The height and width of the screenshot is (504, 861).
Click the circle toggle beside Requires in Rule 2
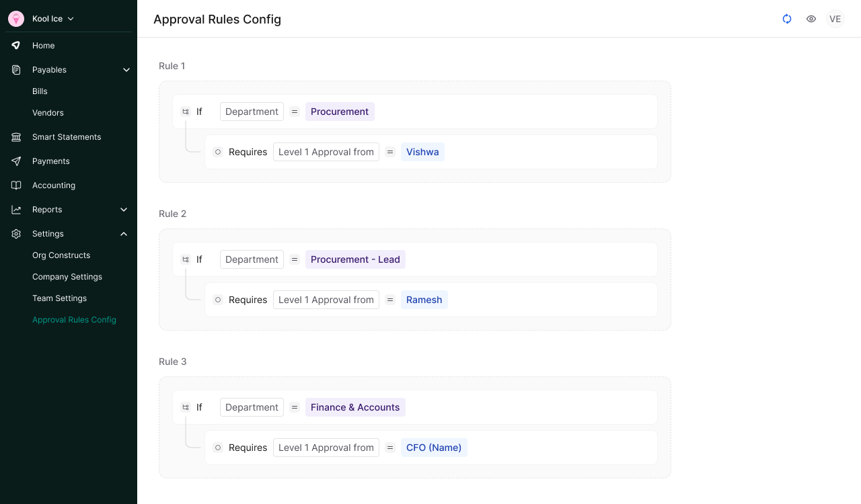218,300
